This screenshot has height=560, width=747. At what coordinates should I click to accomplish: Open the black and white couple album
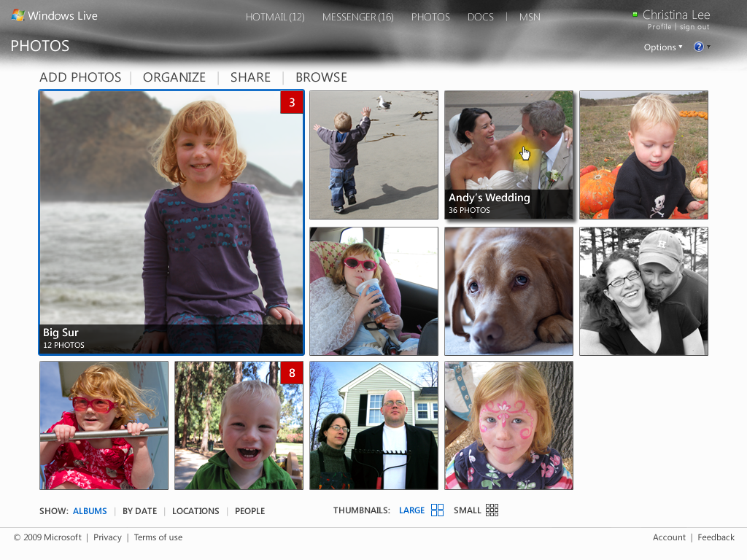[643, 291]
